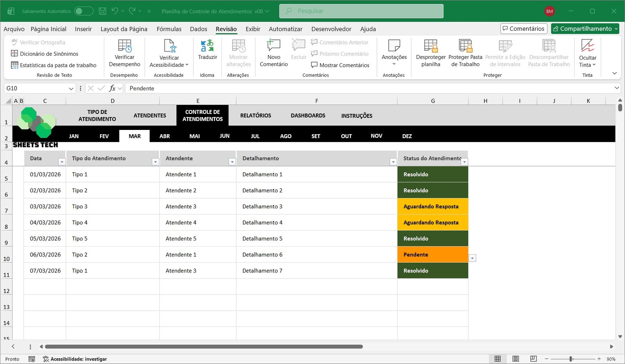Switch to Page Layout view icon
Screen dimensions: 625x364
click(516, 359)
